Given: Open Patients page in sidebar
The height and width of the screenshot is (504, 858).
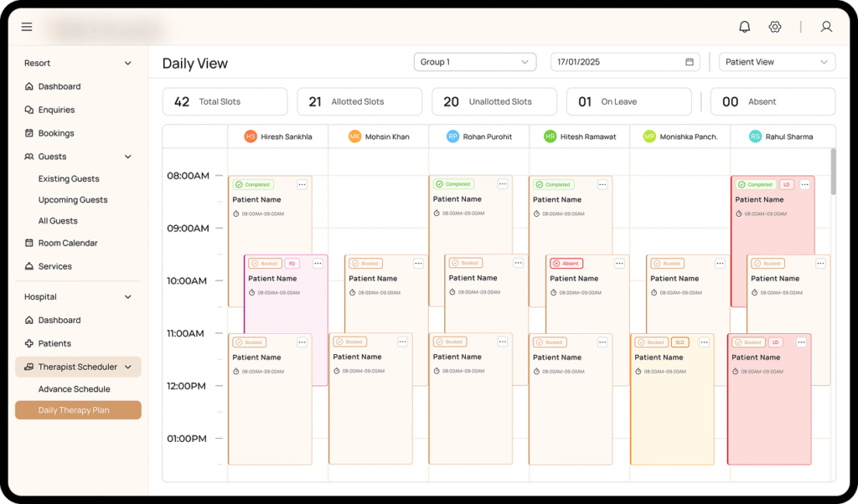Looking at the screenshot, I should coord(54,343).
